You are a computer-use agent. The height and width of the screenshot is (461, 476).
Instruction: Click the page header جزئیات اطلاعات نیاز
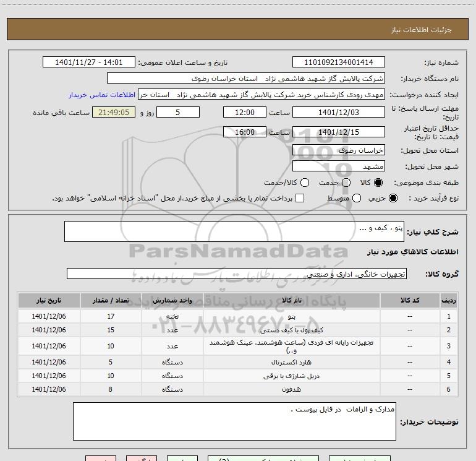click(x=421, y=30)
